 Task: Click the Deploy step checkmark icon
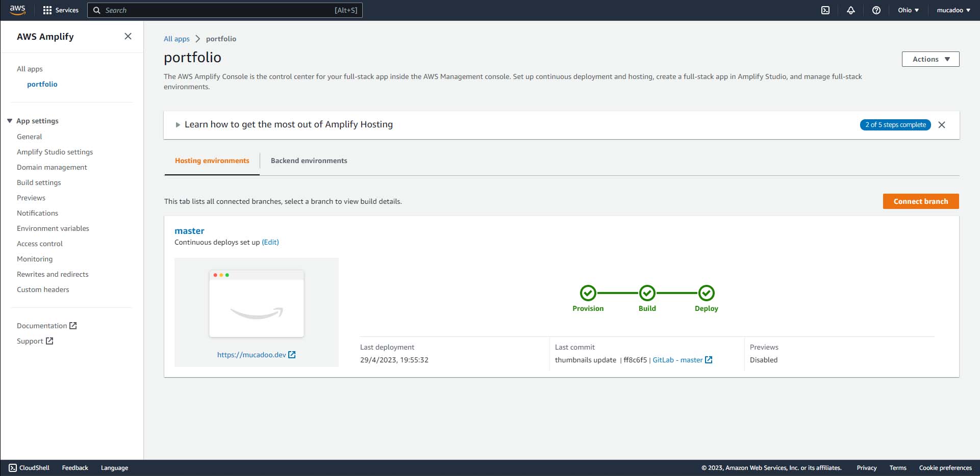tap(707, 293)
